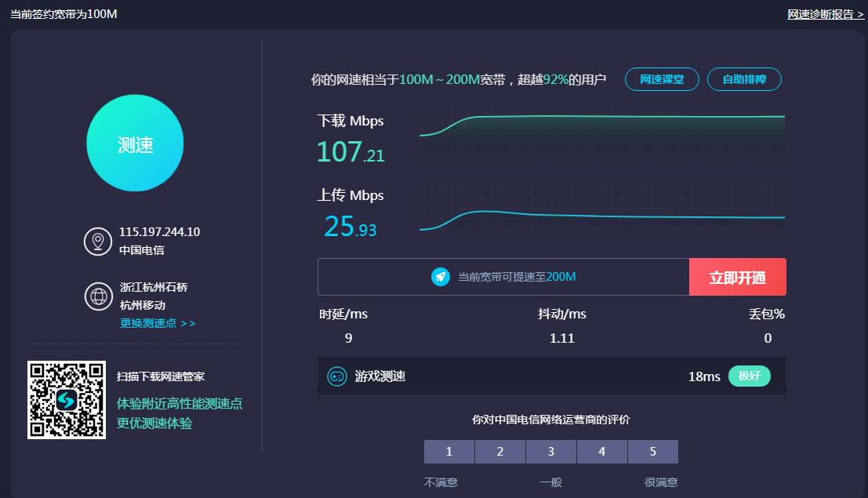Click the location pin icon beside the IP address
Viewport: 868px width, 498px height.
point(98,241)
